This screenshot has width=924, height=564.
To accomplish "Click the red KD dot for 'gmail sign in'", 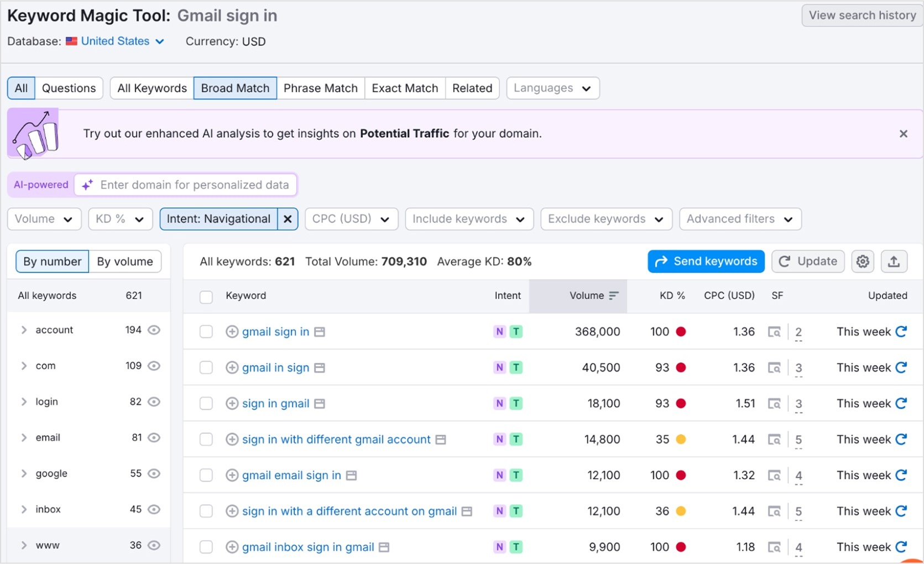I will (681, 332).
